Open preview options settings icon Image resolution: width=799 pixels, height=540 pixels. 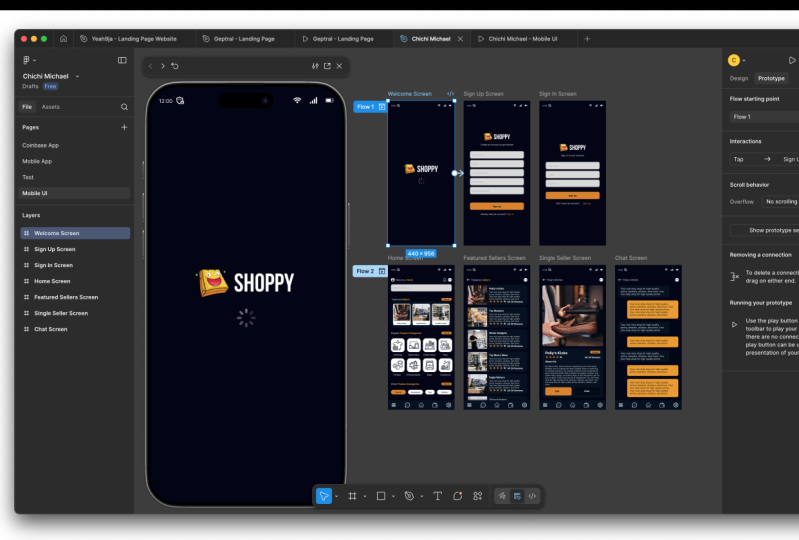pyautogui.click(x=315, y=66)
